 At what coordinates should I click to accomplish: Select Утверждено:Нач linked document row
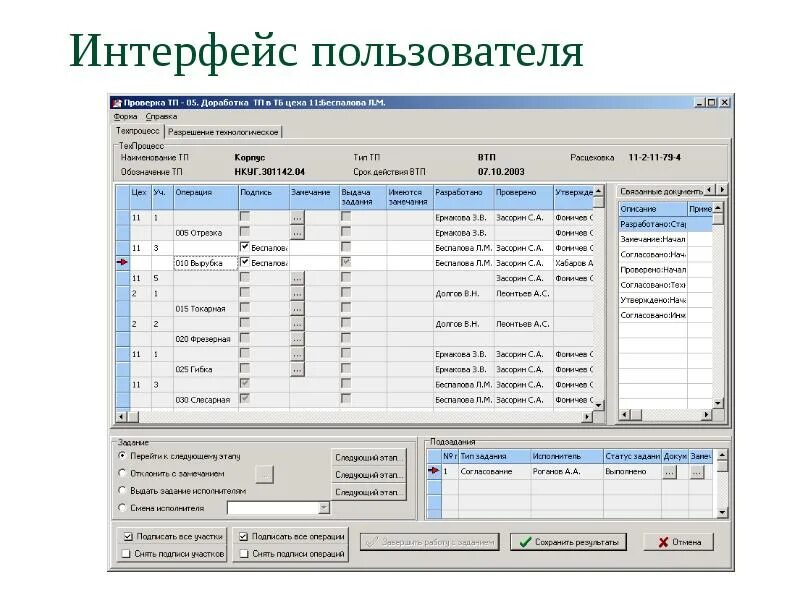(653, 301)
